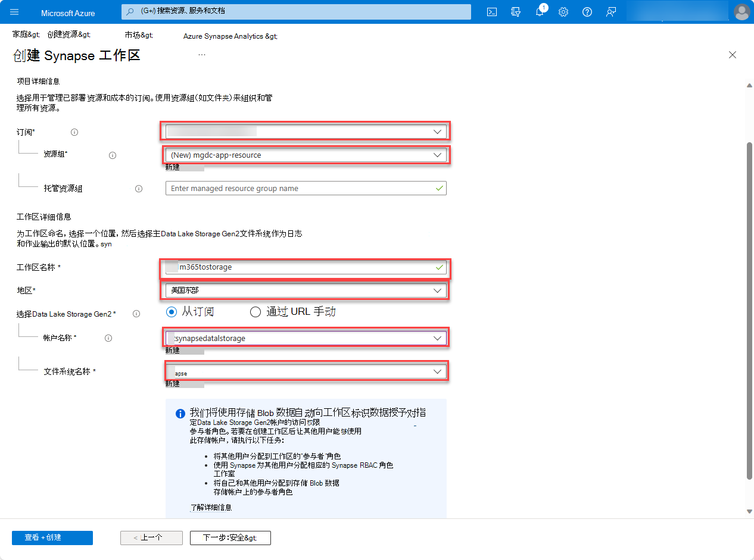Open the account avatar menu
This screenshot has height=560, width=754.
click(741, 12)
